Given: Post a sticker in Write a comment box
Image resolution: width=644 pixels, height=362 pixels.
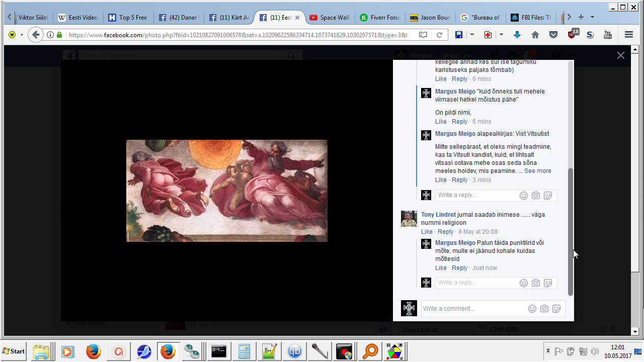Looking at the screenshot, I should point(556,309).
